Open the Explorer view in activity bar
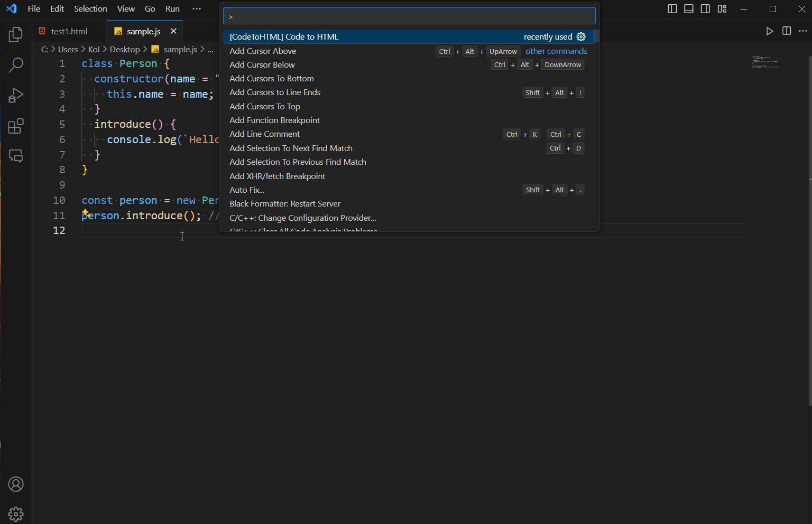Image resolution: width=812 pixels, height=524 pixels. 16,35
